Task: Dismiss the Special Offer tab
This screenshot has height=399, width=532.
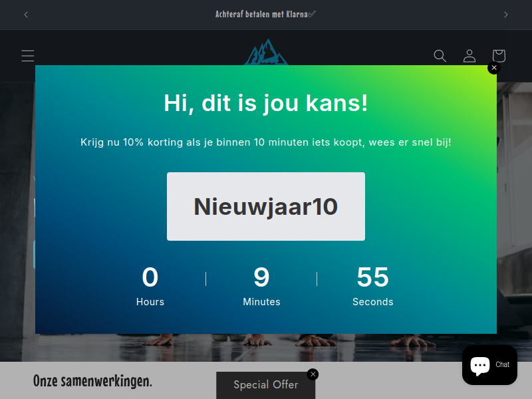Action: 313,374
